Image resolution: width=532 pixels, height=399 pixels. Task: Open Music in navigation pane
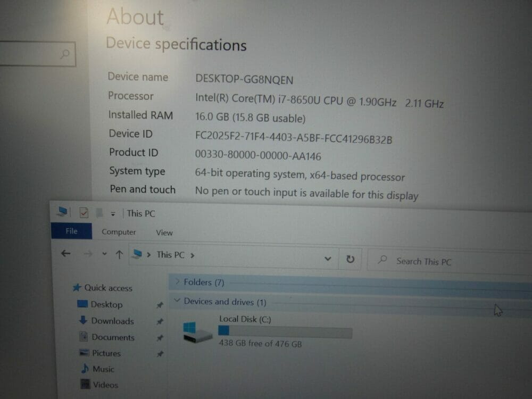pos(103,369)
